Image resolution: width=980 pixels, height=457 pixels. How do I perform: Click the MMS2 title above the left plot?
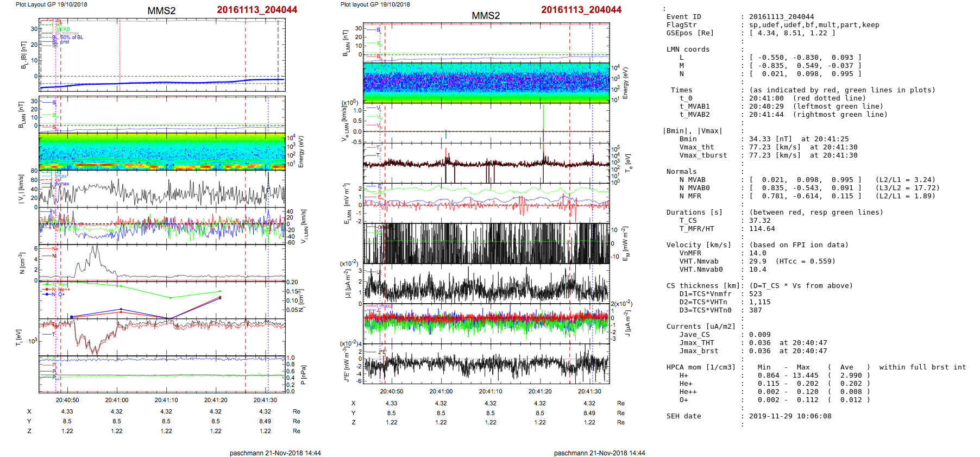coord(161,11)
